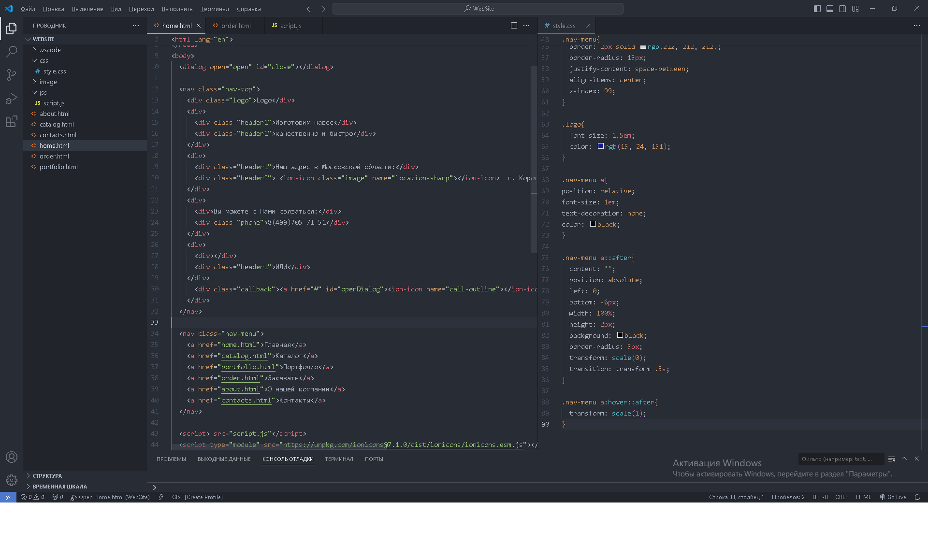Open errors and warnings count in status bar
928x560 pixels.
coord(32,497)
